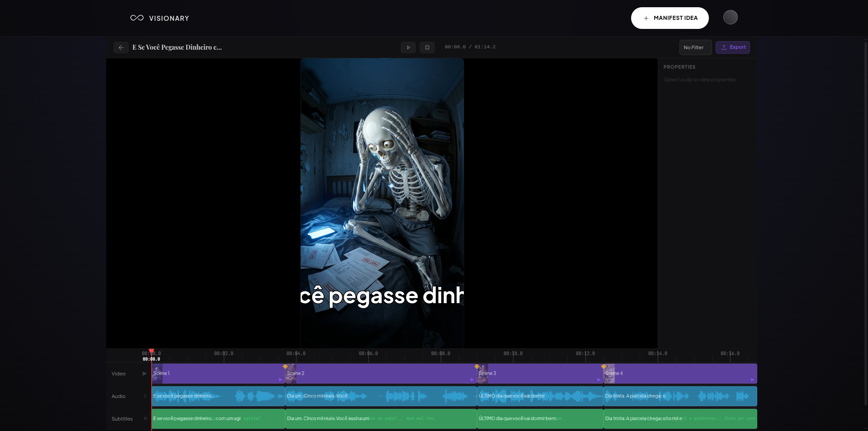Select the Scene 3 video clip
868x431 pixels.
point(538,374)
